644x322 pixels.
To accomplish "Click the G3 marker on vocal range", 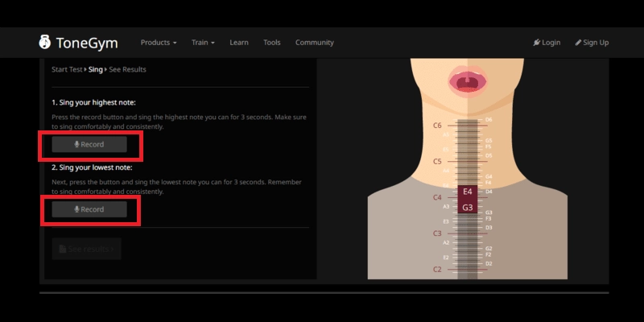I will (468, 207).
